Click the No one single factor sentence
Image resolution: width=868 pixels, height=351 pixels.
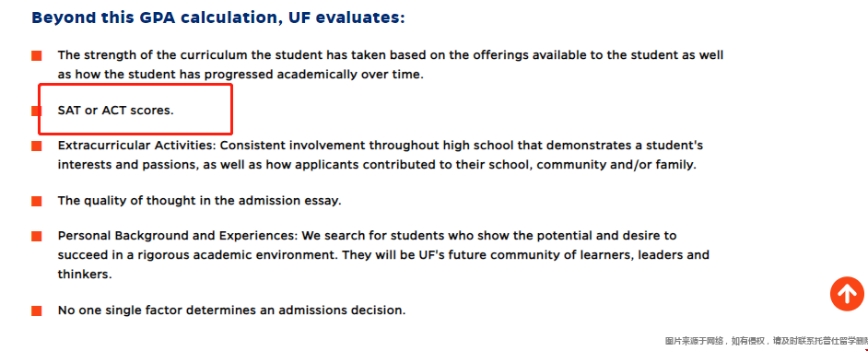[x=231, y=310]
